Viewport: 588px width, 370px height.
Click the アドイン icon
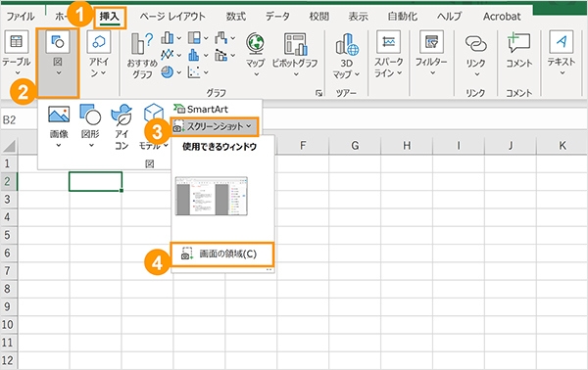coord(99,42)
